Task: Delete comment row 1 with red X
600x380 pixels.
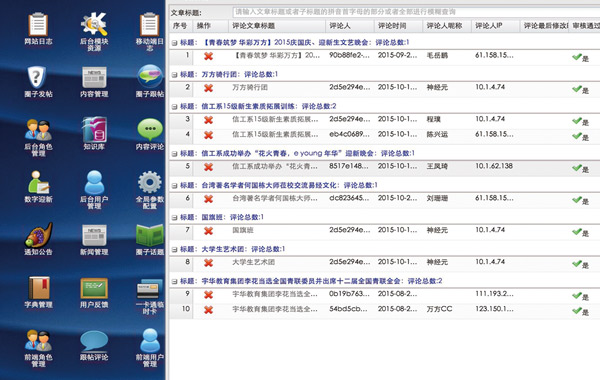Action: point(208,56)
